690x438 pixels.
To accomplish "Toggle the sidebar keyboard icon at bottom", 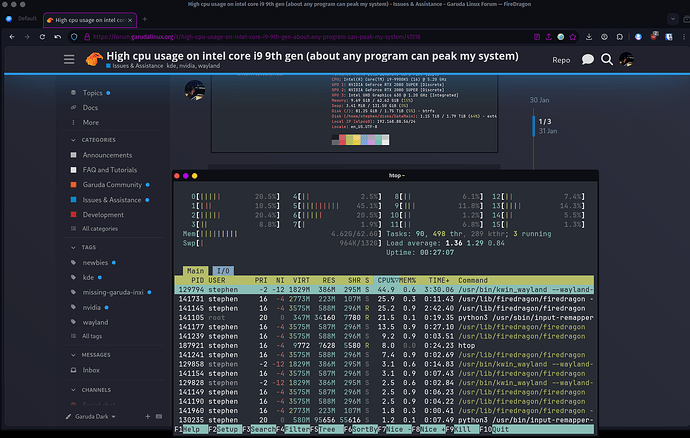I will click(159, 416).
